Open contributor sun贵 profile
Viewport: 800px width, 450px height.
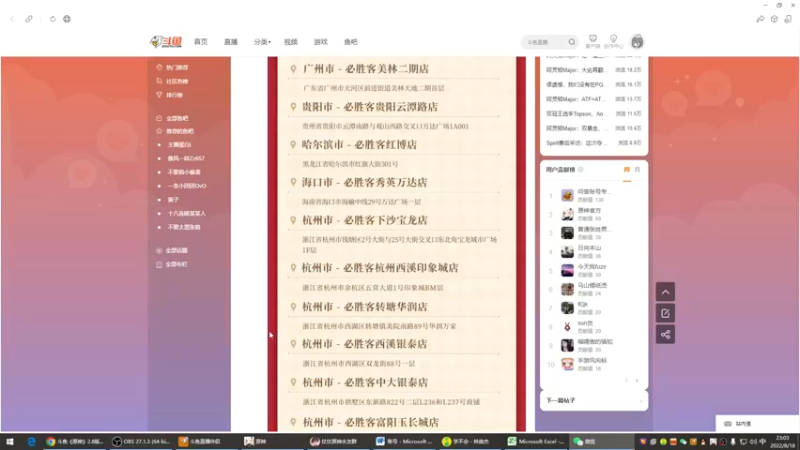coord(585,323)
